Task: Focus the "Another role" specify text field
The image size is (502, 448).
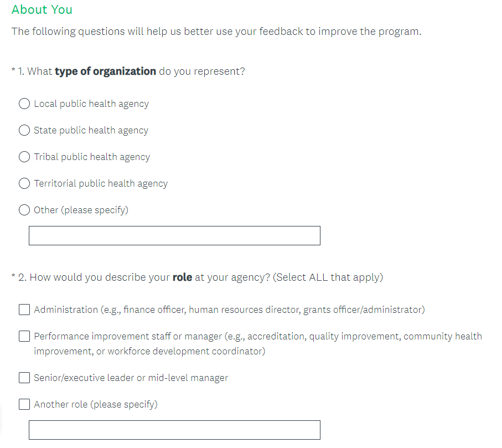Action: pos(174,430)
